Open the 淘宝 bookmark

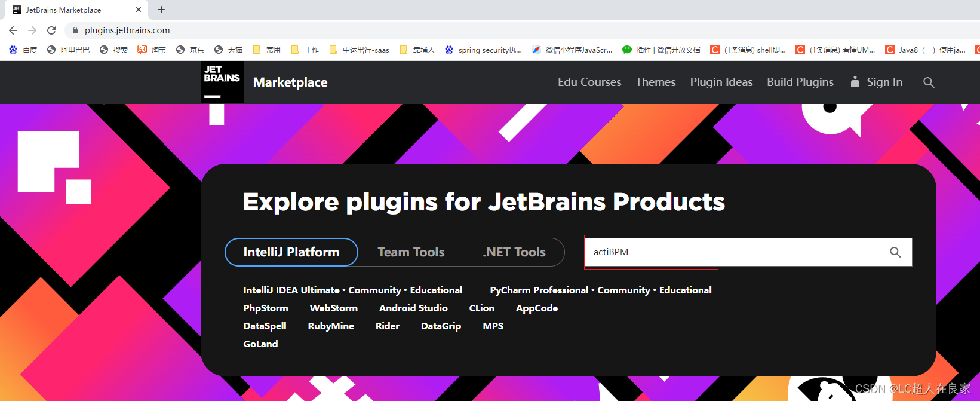click(x=152, y=50)
